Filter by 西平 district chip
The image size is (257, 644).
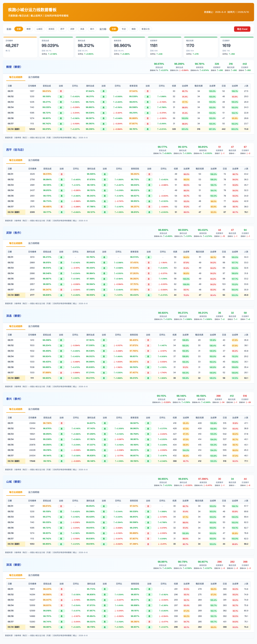click(x=62, y=29)
